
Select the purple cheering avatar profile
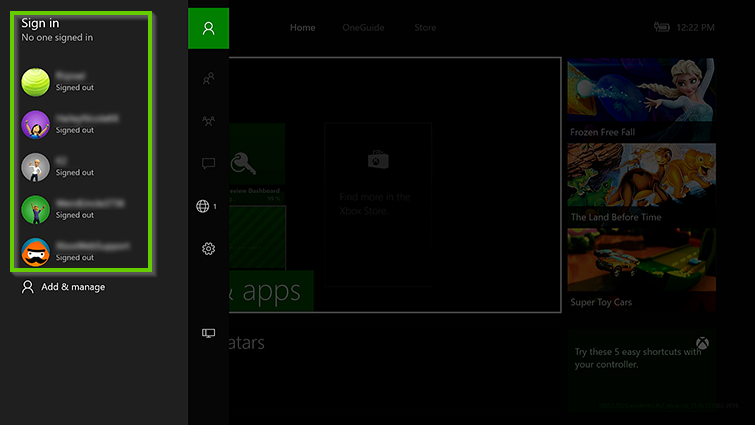pos(35,125)
